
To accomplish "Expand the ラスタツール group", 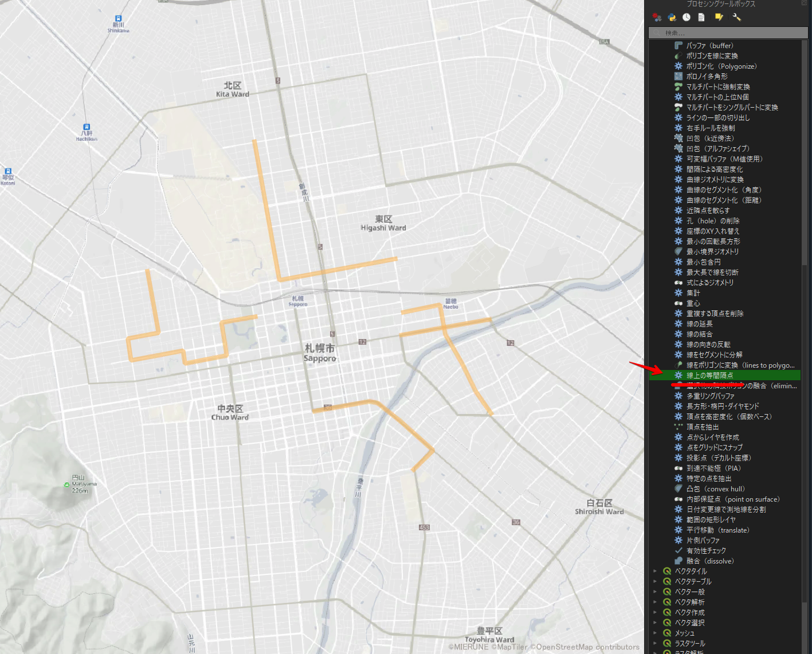I will pos(655,643).
